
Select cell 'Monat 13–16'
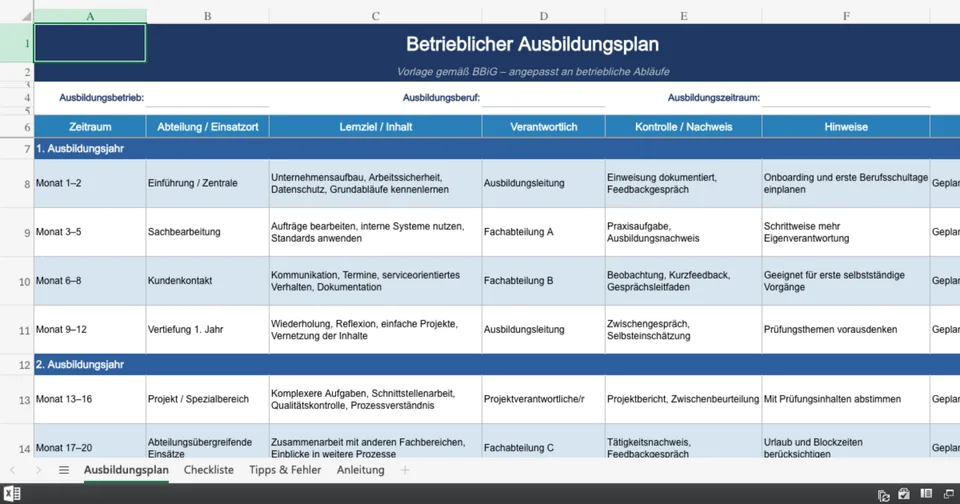coord(90,399)
